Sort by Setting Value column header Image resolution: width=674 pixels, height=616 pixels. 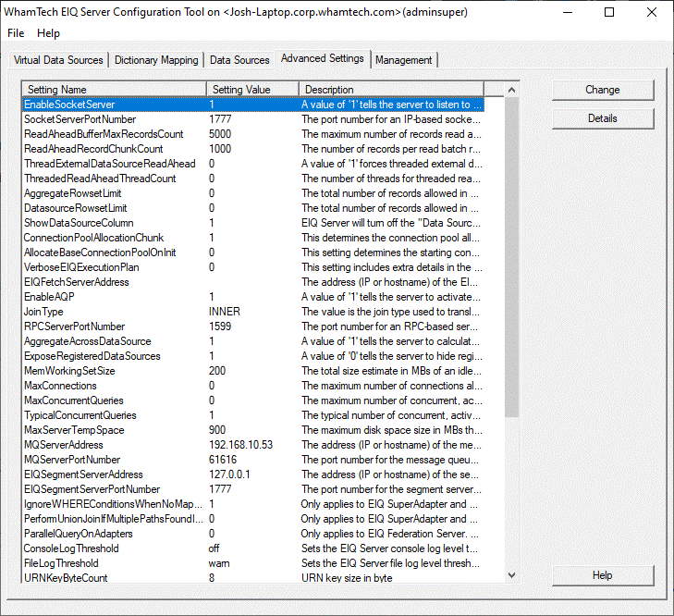pos(252,90)
